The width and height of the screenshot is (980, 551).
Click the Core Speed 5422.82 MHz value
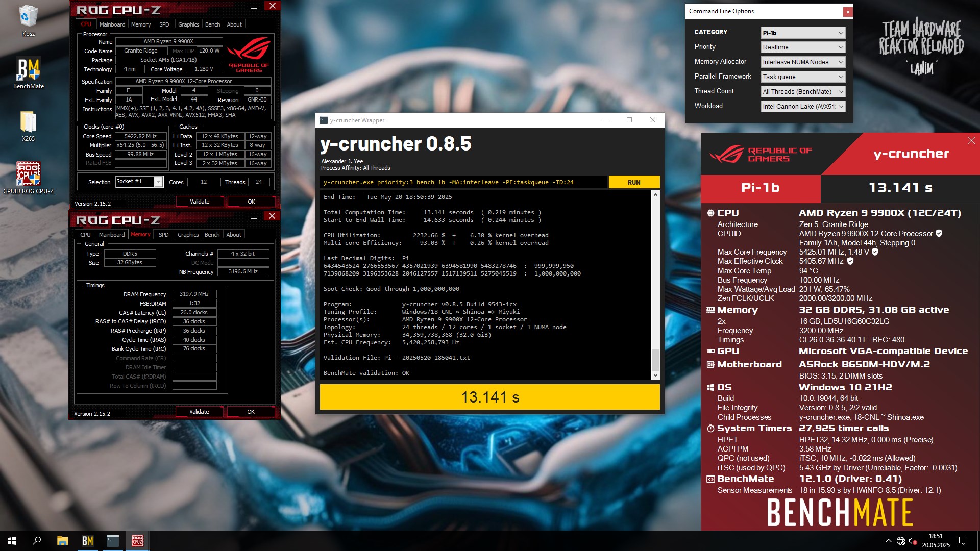pos(140,136)
